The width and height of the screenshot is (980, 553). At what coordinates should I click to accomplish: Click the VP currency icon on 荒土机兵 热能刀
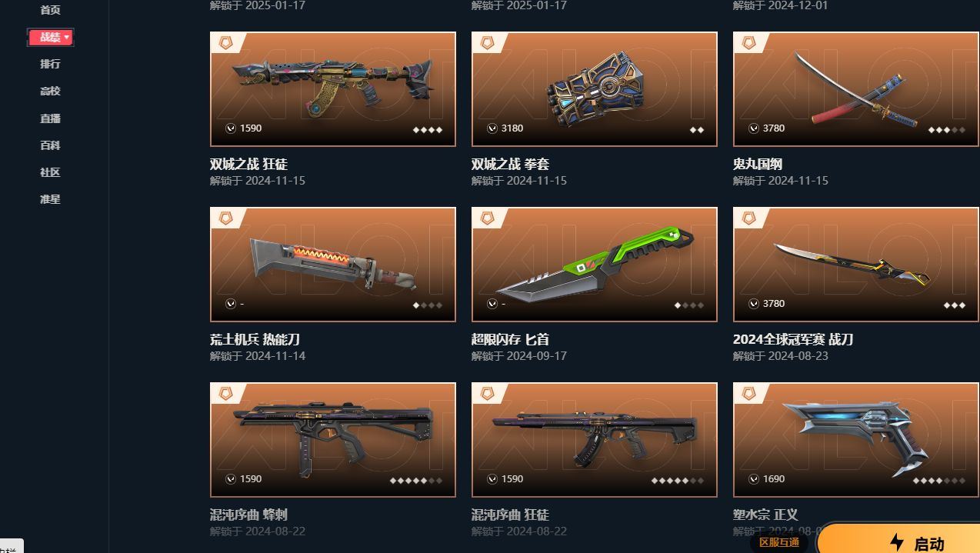[231, 304]
